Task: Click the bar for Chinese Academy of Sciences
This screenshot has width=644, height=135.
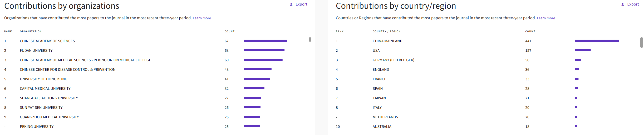Action: pyautogui.click(x=265, y=41)
